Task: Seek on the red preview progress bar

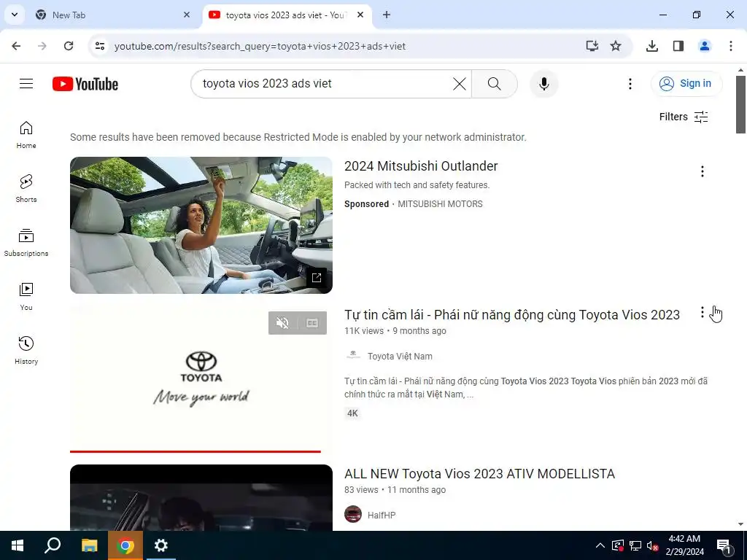Action: click(x=196, y=451)
